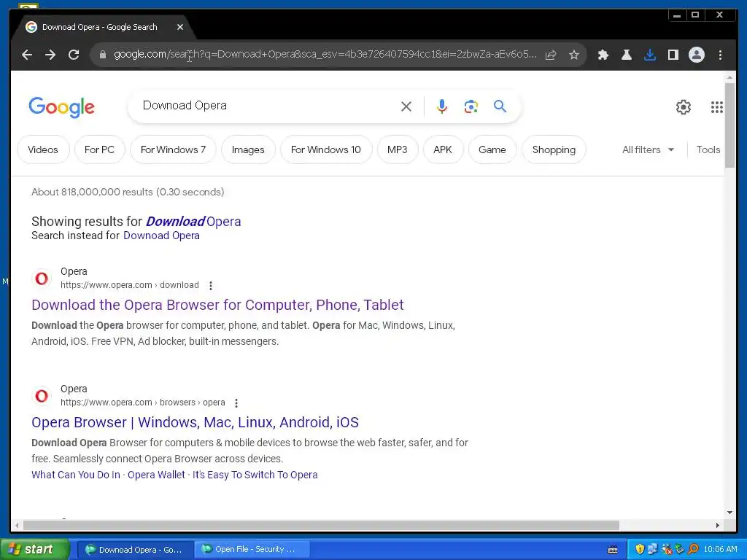Open the corrected Download Opera suggestion
Image resolution: width=747 pixels, height=560 pixels.
(193, 222)
